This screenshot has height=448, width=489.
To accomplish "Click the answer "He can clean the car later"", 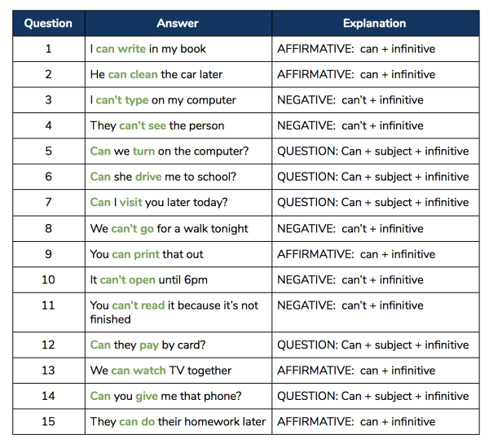I will [x=156, y=74].
